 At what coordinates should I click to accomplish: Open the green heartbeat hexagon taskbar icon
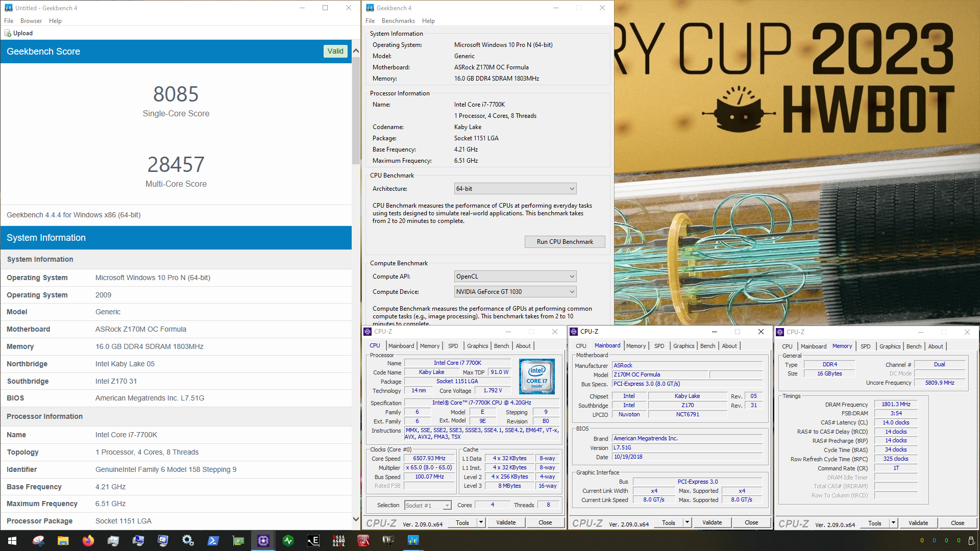288,541
